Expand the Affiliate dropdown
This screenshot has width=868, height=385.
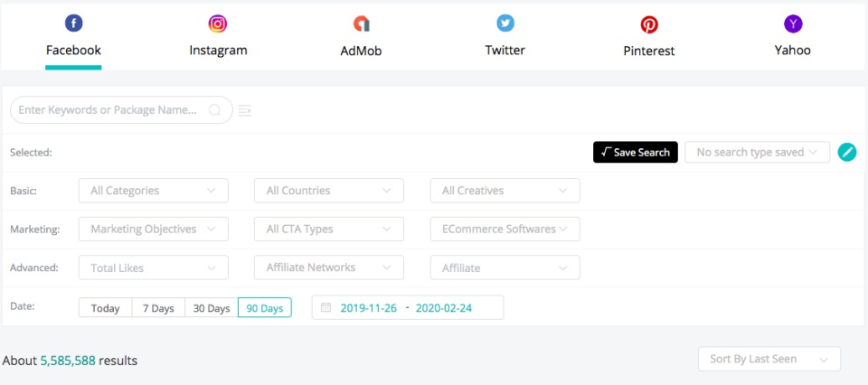pos(505,268)
